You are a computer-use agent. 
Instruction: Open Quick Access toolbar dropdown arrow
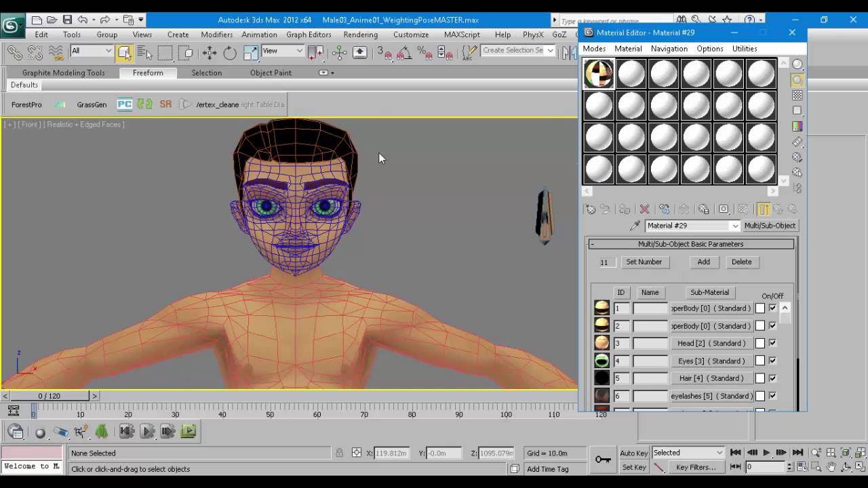[x=141, y=20]
